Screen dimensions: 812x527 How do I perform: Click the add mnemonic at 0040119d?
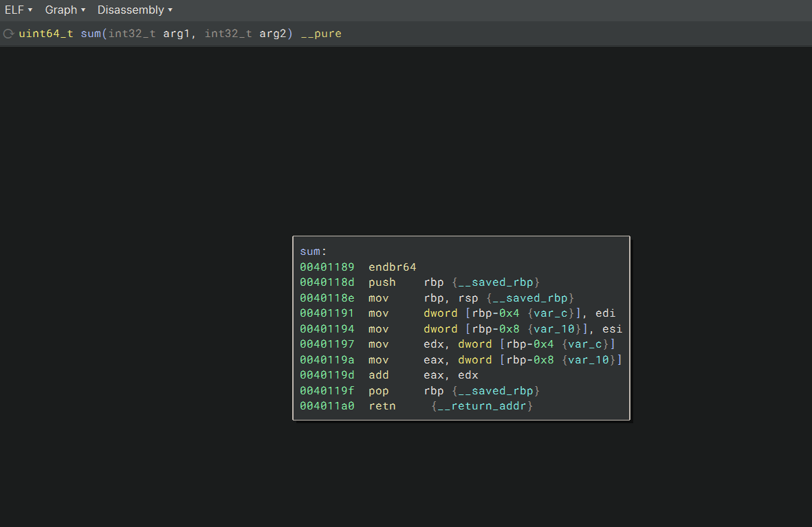click(379, 375)
